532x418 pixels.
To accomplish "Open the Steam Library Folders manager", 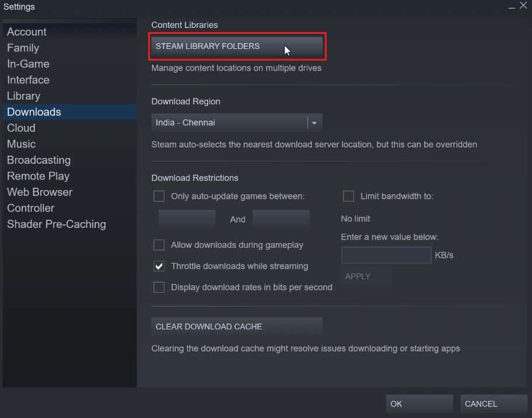I will pos(237,46).
